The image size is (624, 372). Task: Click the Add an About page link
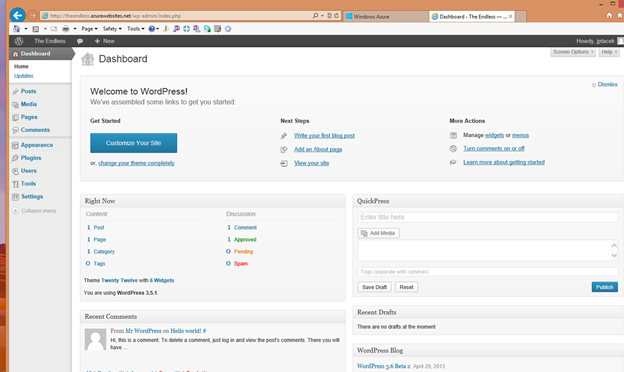coord(318,149)
